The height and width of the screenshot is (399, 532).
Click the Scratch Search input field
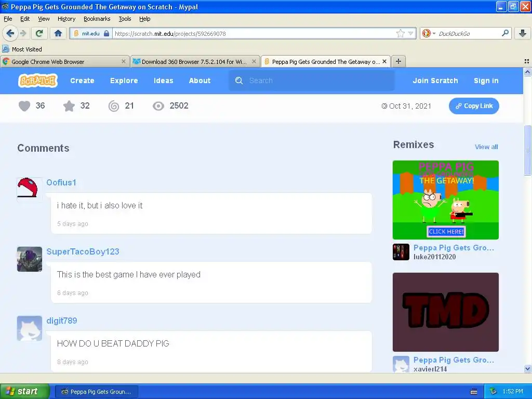312,81
